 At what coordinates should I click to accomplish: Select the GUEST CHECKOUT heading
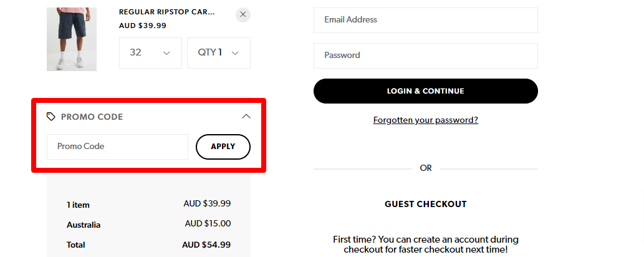(426, 204)
